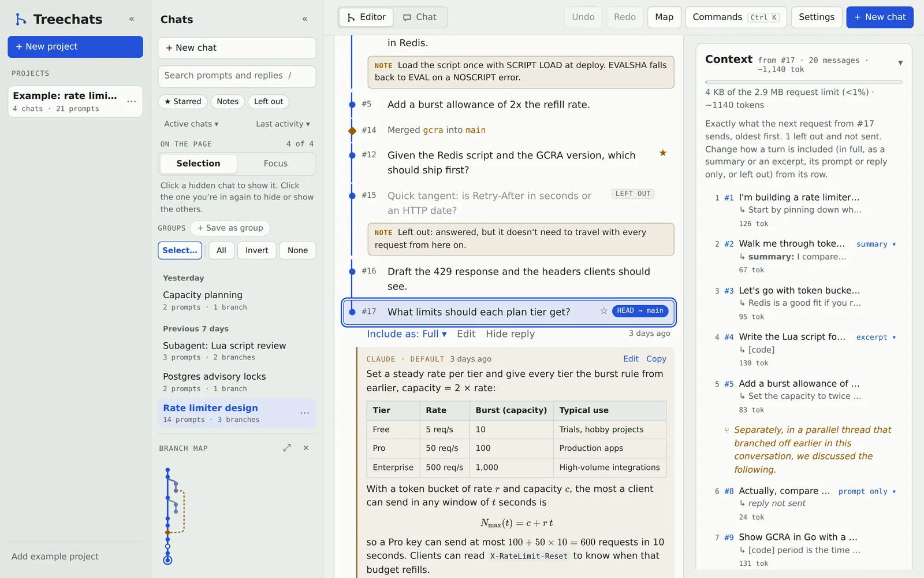
Task: Open the Last activity sort dropdown
Action: click(283, 124)
